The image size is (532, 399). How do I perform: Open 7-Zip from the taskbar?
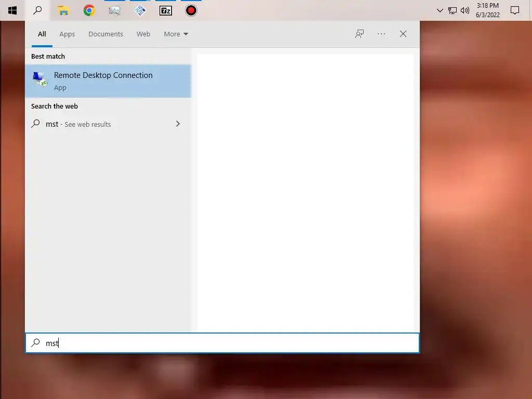pos(166,10)
